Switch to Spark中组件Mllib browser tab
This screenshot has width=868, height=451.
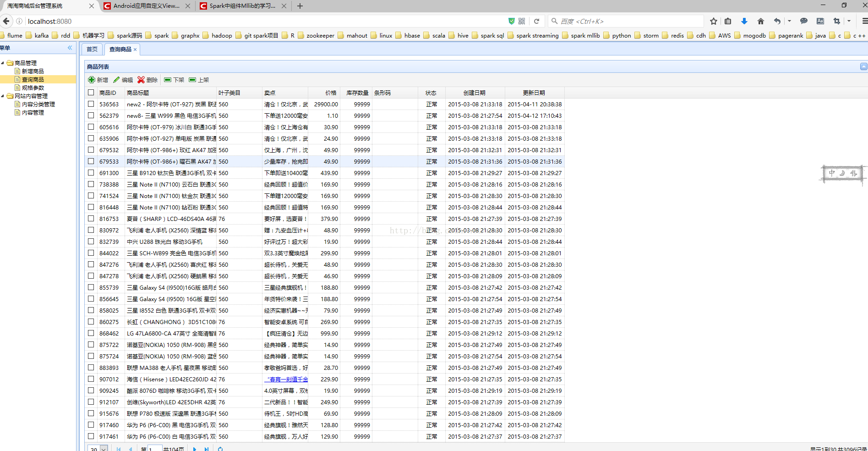tap(242, 6)
